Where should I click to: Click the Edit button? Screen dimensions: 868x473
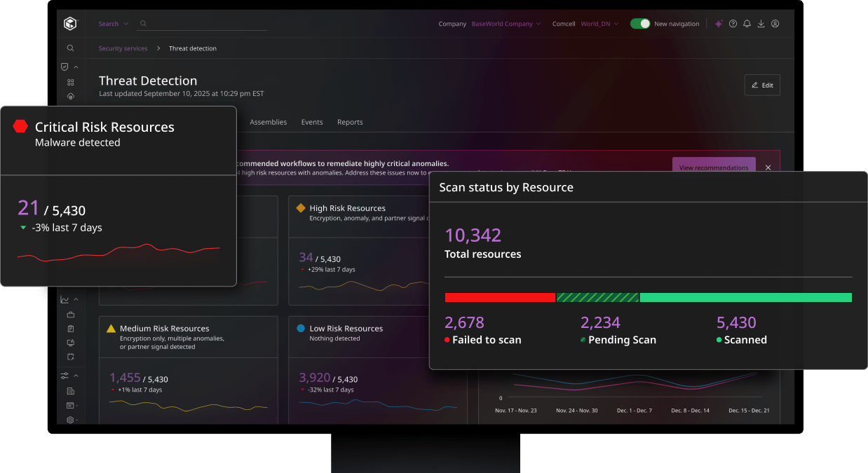tap(762, 85)
